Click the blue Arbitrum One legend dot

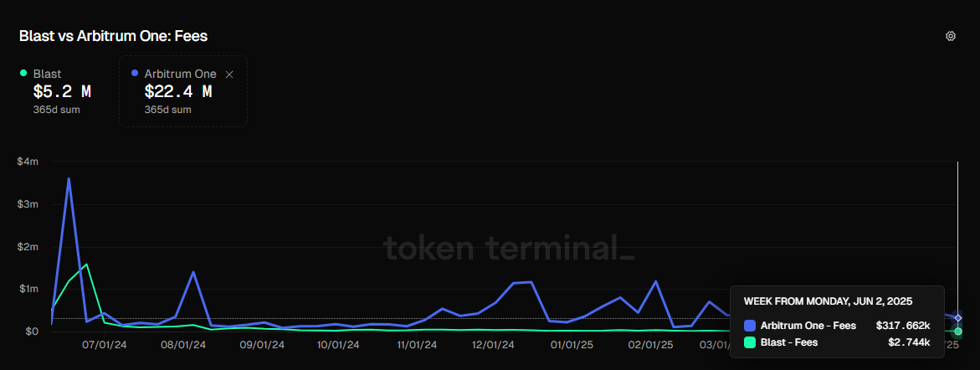[136, 74]
